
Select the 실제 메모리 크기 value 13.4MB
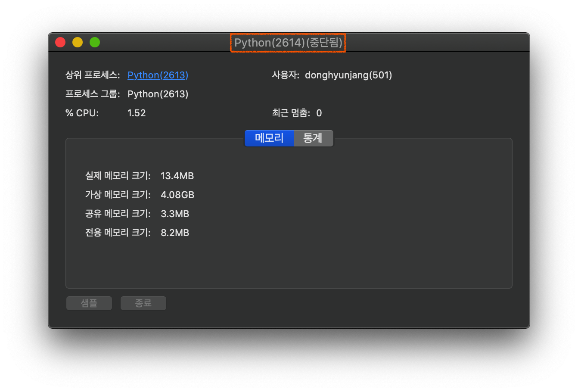coord(177,176)
